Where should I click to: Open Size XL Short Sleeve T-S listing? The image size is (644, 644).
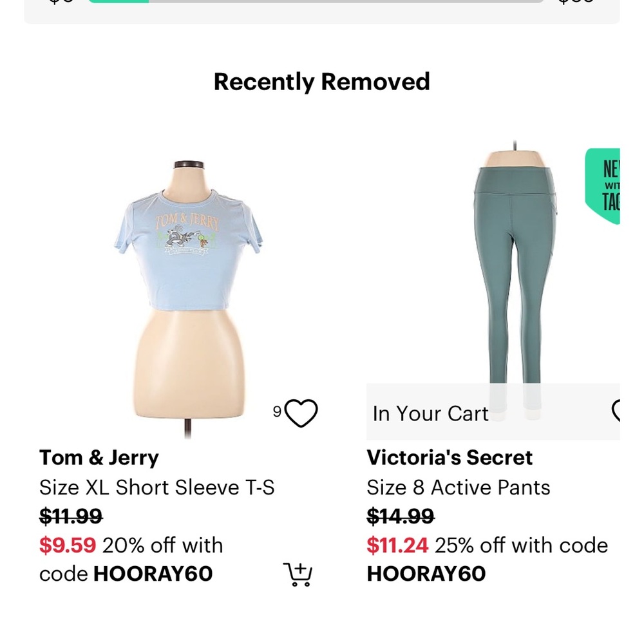[x=157, y=488]
